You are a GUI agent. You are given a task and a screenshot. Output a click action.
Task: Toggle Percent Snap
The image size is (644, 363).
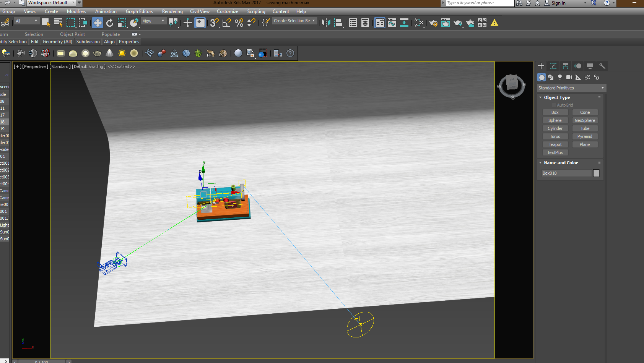(x=239, y=23)
